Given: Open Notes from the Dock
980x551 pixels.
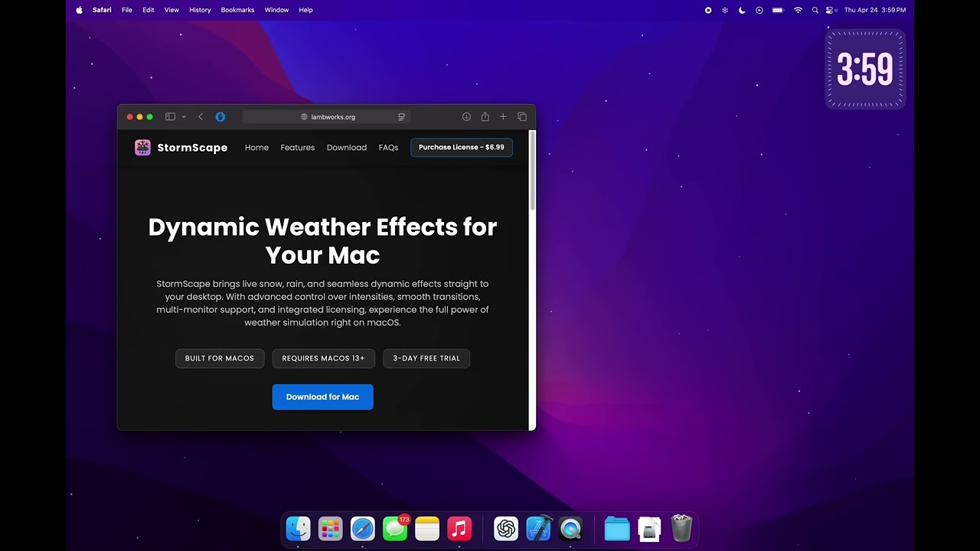Looking at the screenshot, I should click(x=427, y=529).
